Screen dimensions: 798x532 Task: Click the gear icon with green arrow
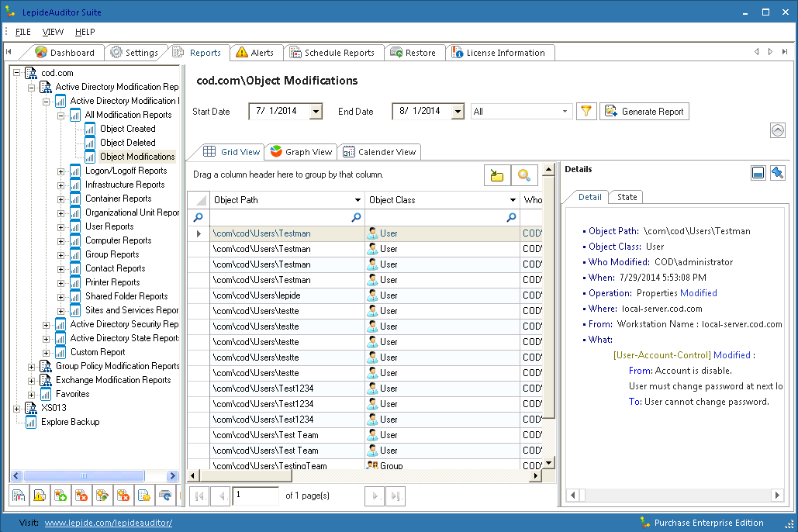102,496
